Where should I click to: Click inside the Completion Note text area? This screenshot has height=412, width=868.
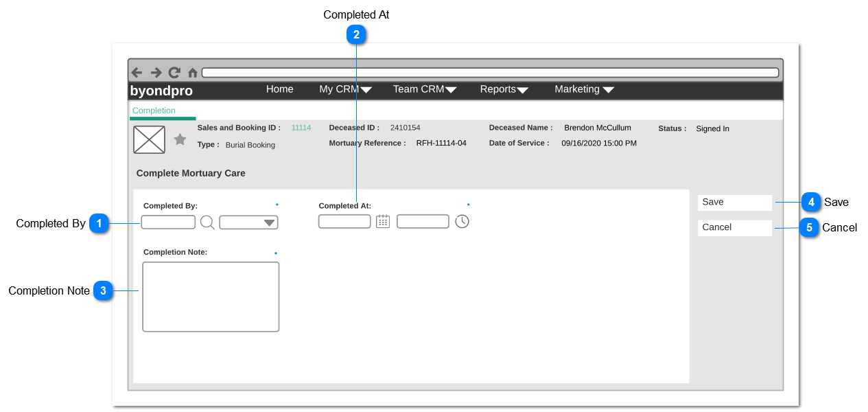point(211,297)
